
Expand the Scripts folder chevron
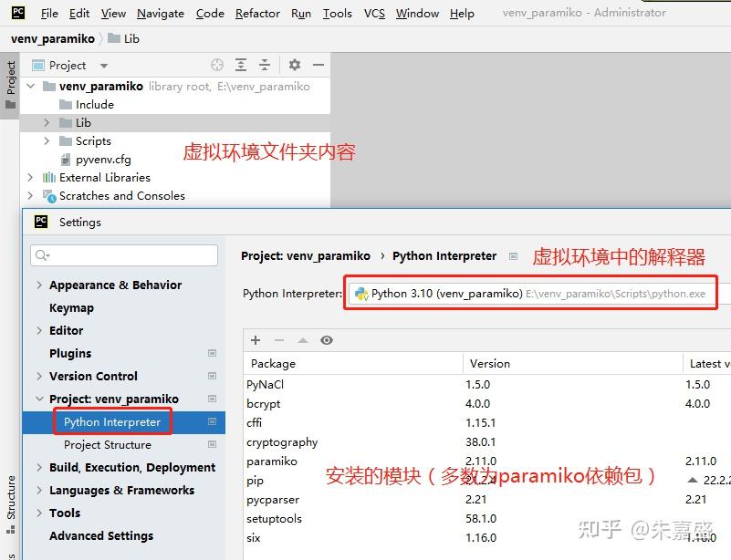(47, 140)
